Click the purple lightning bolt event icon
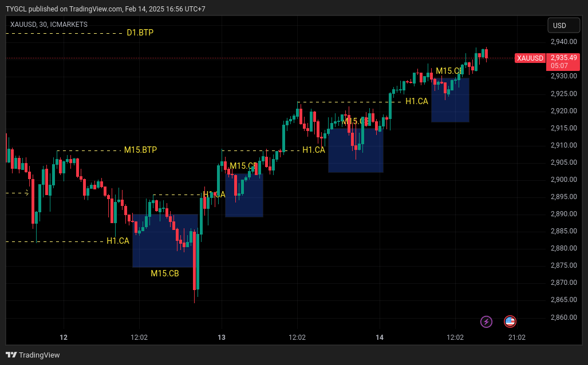The width and height of the screenshot is (588, 365). (487, 322)
